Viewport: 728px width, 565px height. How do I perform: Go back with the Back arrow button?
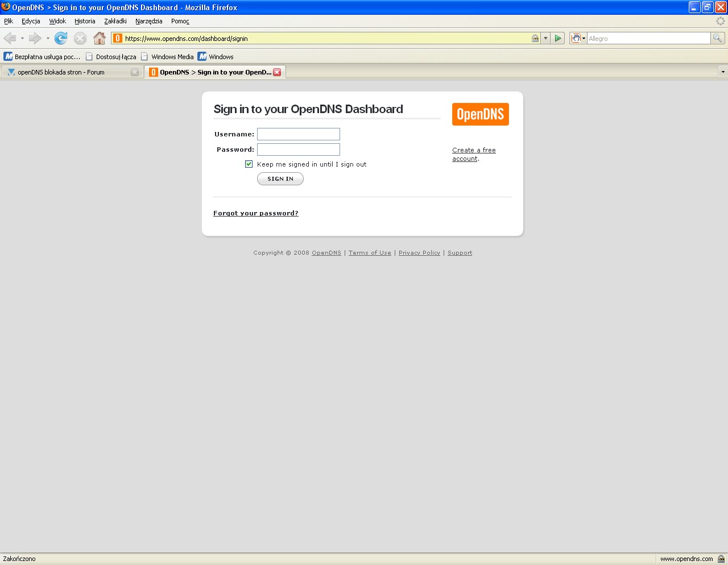pos(10,38)
